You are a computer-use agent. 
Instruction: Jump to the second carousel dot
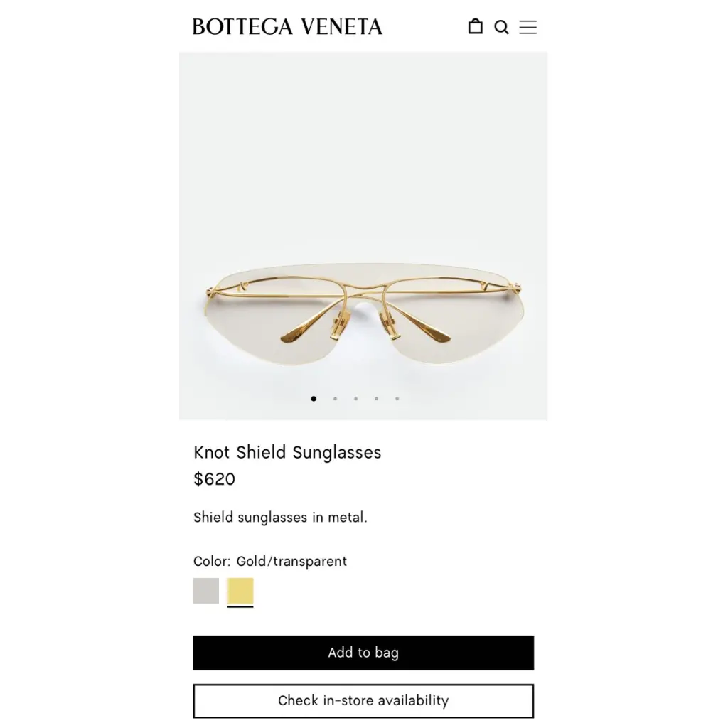336,398
